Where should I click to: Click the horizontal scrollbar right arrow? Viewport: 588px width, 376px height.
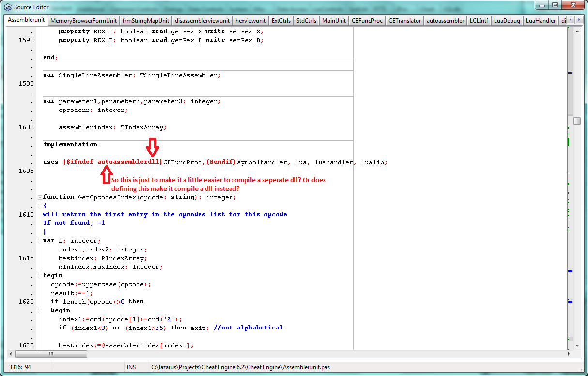pyautogui.click(x=569, y=354)
